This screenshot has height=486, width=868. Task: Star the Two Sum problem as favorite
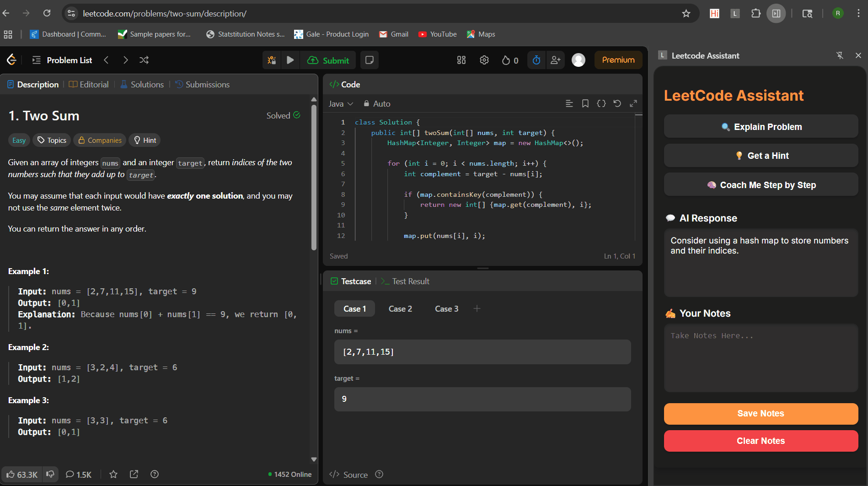tap(113, 475)
